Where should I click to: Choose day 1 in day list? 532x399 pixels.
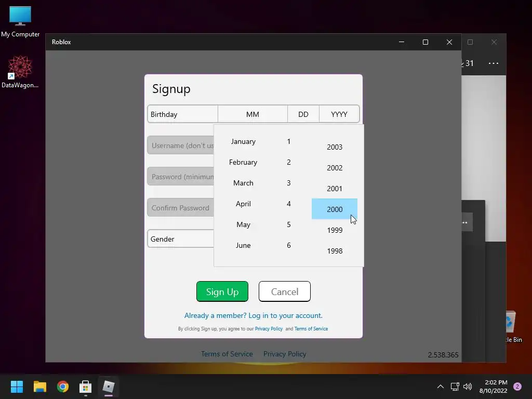pyautogui.click(x=289, y=141)
